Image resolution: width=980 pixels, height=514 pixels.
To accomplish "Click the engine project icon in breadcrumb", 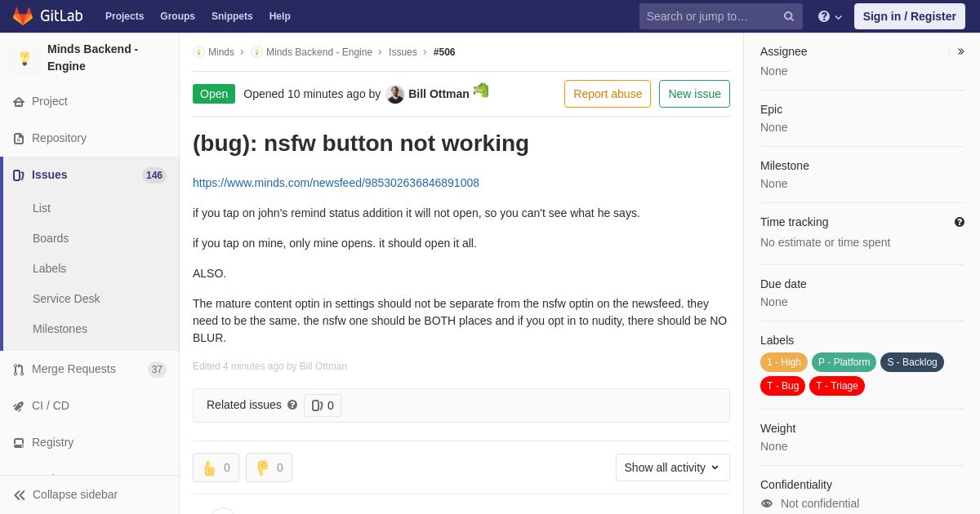I will (x=256, y=52).
